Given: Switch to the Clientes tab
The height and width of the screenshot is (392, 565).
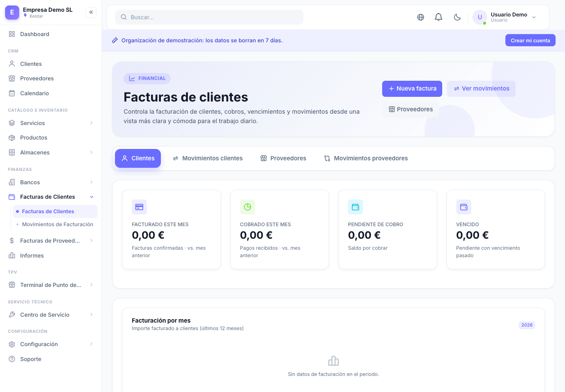Looking at the screenshot, I should point(138,158).
